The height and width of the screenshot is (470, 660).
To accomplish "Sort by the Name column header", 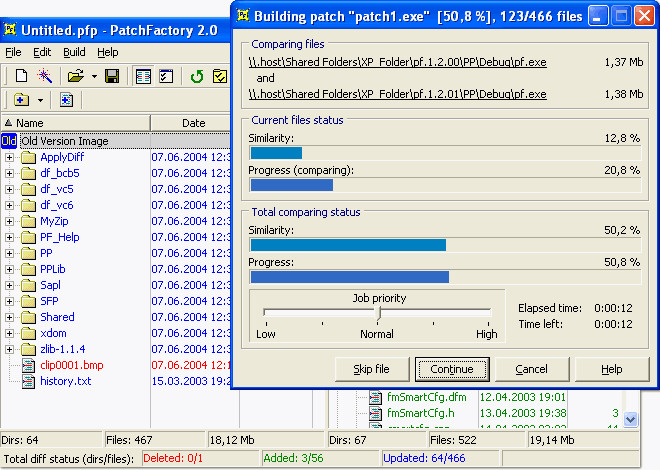I will (76, 123).
